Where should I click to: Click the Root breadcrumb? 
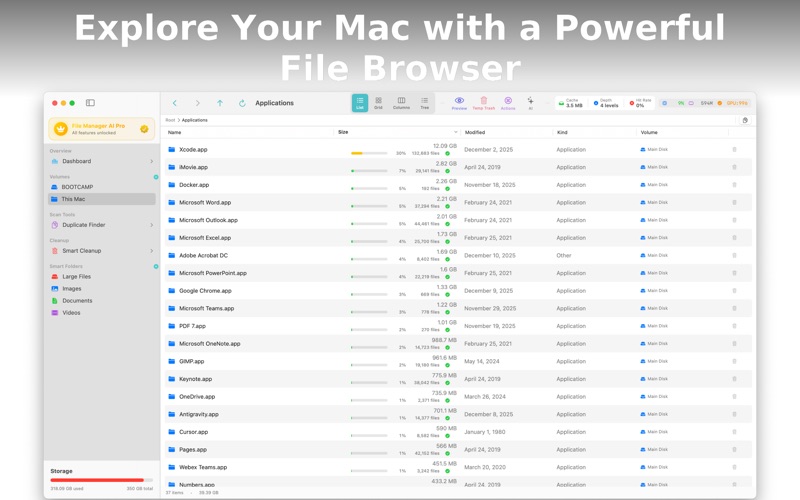click(170, 120)
